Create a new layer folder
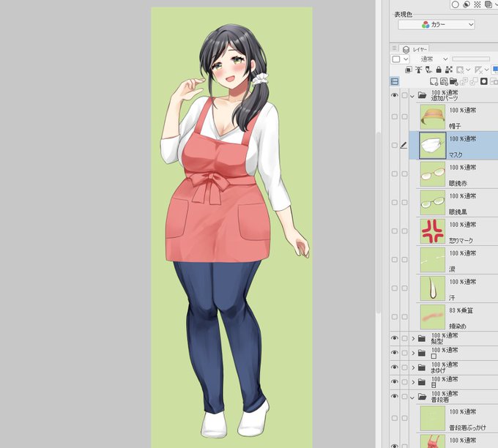498x448 pixels. pos(453,81)
